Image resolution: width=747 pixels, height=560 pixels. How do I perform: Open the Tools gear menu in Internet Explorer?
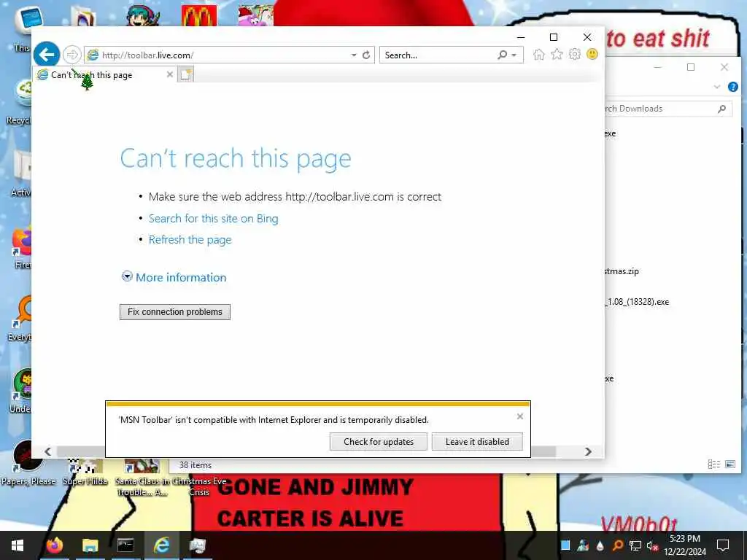[x=575, y=55]
